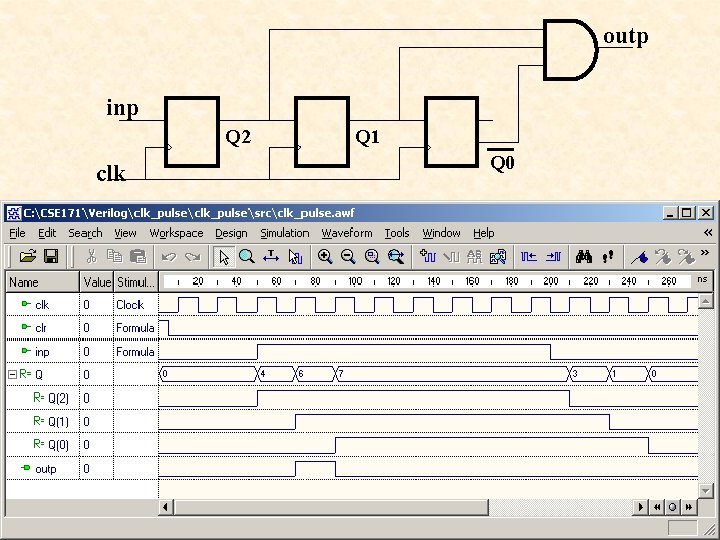Image resolution: width=720 pixels, height=540 pixels.
Task: Save the waveform with the floppy disk icon
Action: [51, 256]
